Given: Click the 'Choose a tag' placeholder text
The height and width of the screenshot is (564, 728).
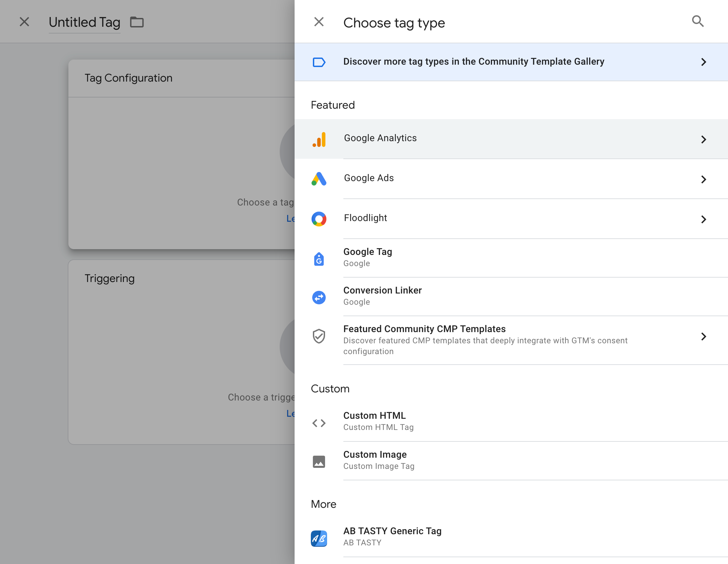Looking at the screenshot, I should [266, 202].
